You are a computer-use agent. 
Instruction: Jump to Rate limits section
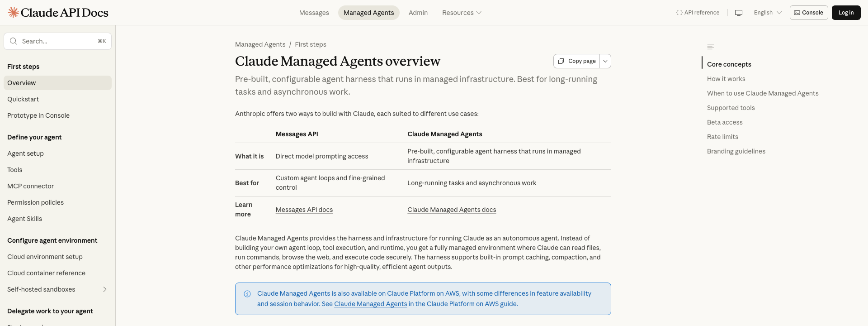tap(722, 137)
